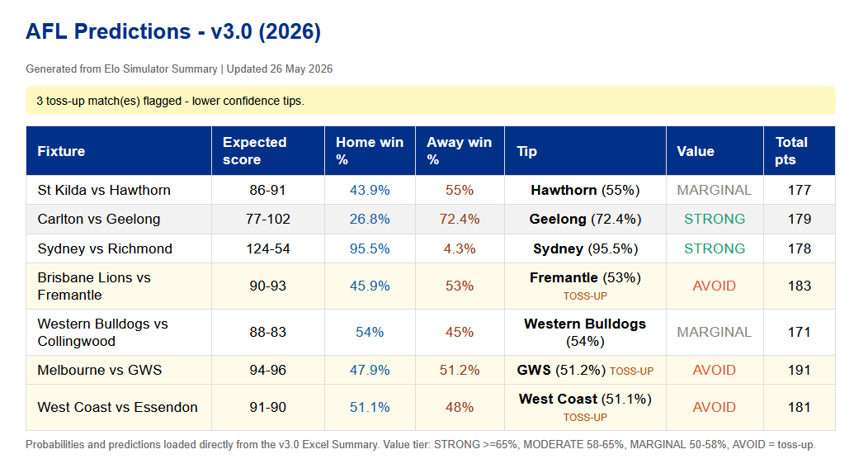Select the Melbourne vs GWS fixture cell
This screenshot has width=868, height=473.
click(119, 370)
